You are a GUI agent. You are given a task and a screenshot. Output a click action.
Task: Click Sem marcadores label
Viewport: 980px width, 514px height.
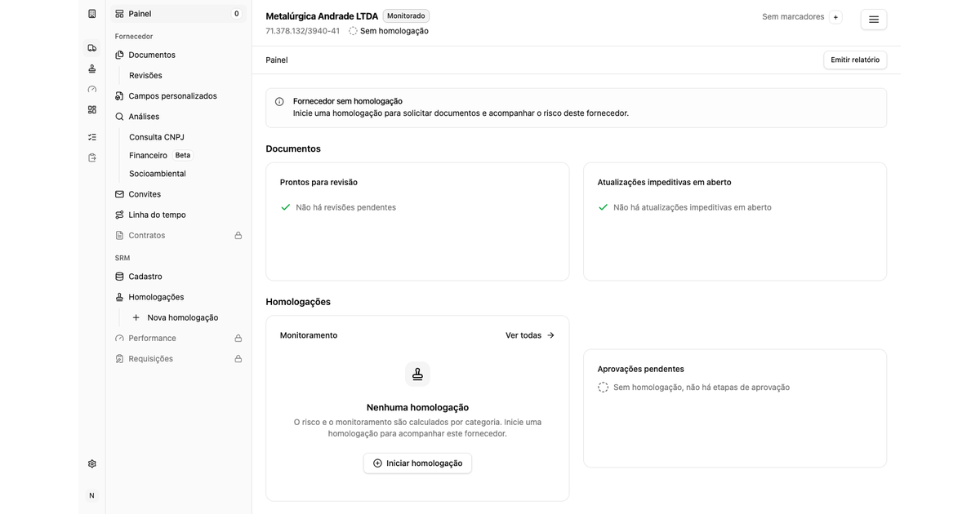pyautogui.click(x=793, y=16)
